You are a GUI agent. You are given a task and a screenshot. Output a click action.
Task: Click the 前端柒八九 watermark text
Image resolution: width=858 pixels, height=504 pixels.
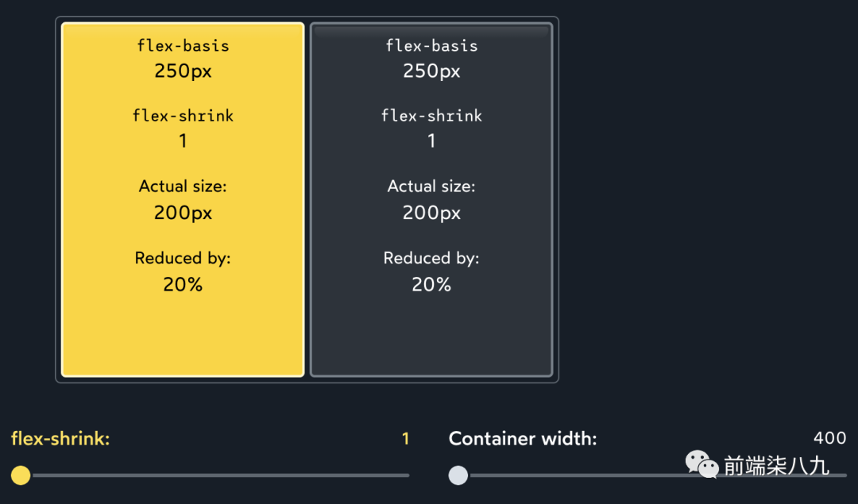click(x=776, y=466)
